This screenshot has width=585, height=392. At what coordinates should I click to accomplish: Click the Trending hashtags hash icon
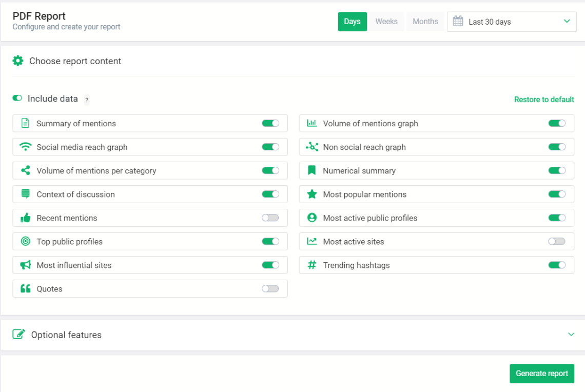311,265
